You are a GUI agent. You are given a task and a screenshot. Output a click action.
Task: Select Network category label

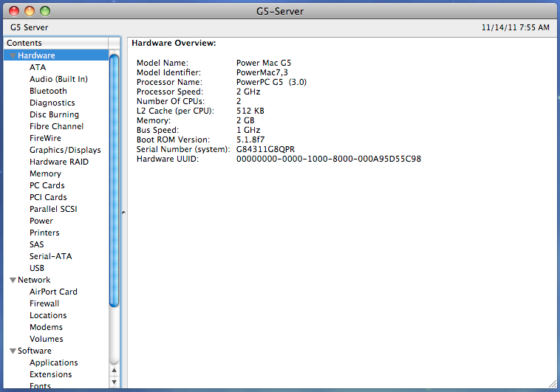point(34,280)
